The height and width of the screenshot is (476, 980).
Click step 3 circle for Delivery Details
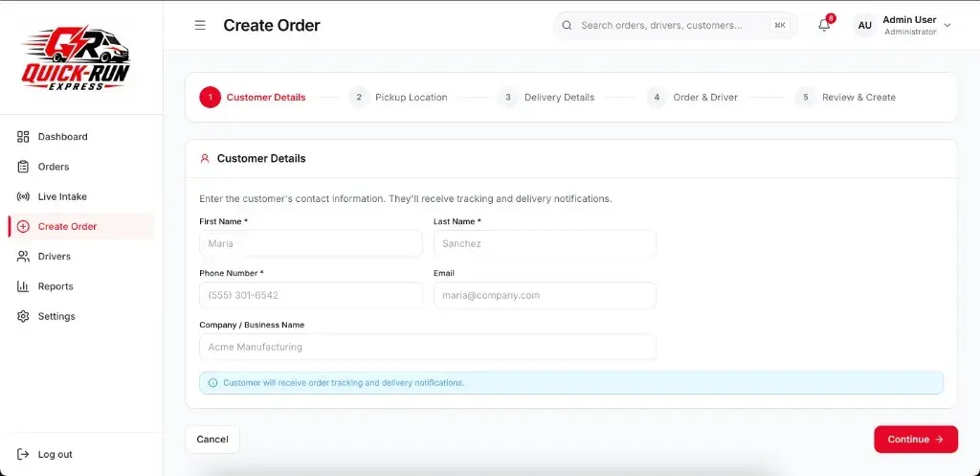click(508, 97)
